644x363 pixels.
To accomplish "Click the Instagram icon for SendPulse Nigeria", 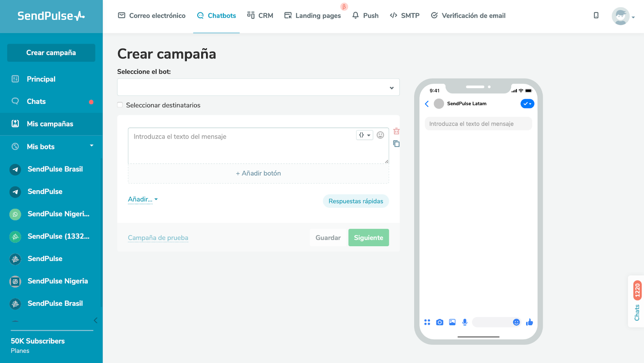I will coord(15,281).
